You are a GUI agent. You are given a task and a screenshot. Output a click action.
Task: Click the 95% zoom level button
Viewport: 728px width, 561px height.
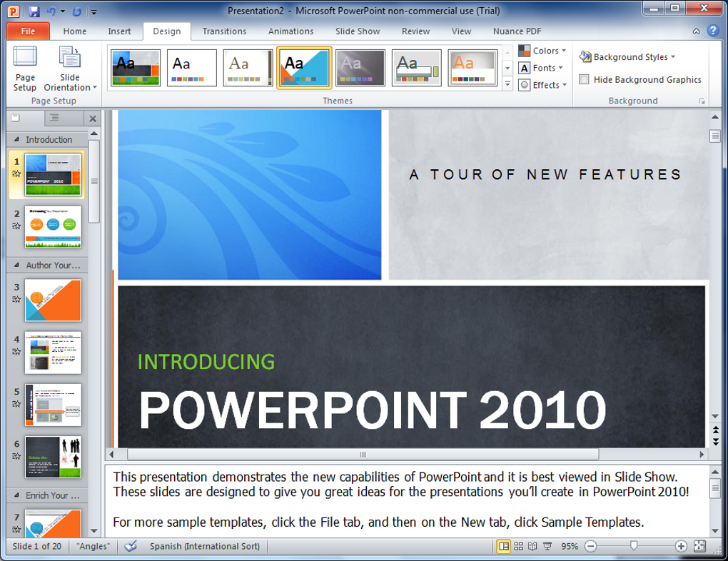point(570,546)
